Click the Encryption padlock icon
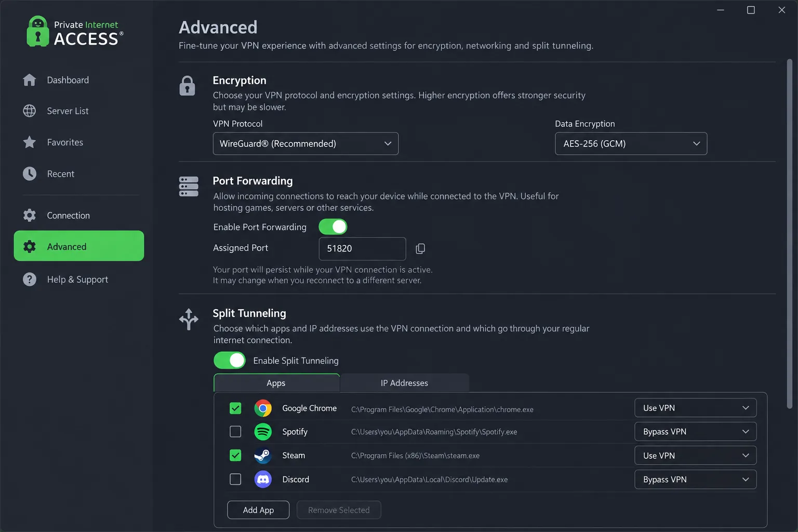798x532 pixels. (187, 86)
